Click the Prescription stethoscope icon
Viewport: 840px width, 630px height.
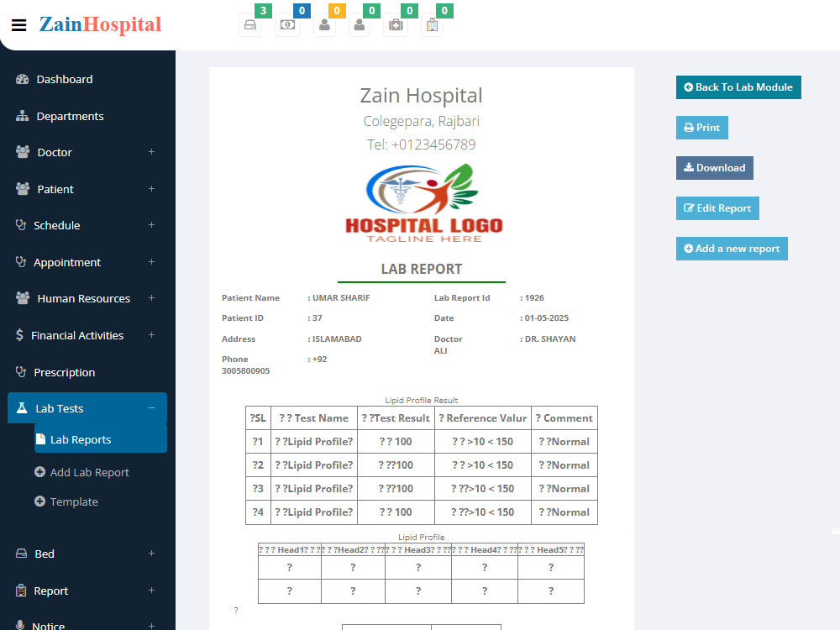[21, 372]
